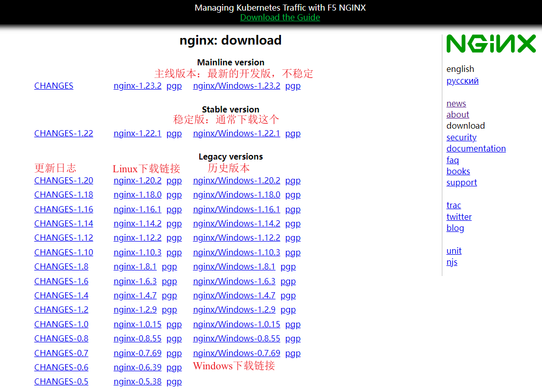This screenshot has width=542, height=392.
Task: Open the CHANGES-1.10 link
Action: tap(63, 252)
